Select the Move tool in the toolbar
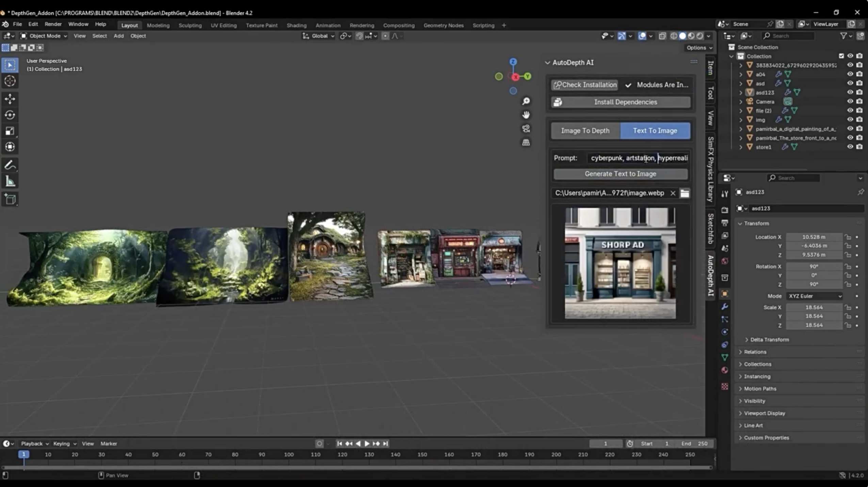The image size is (868, 487). [x=10, y=99]
